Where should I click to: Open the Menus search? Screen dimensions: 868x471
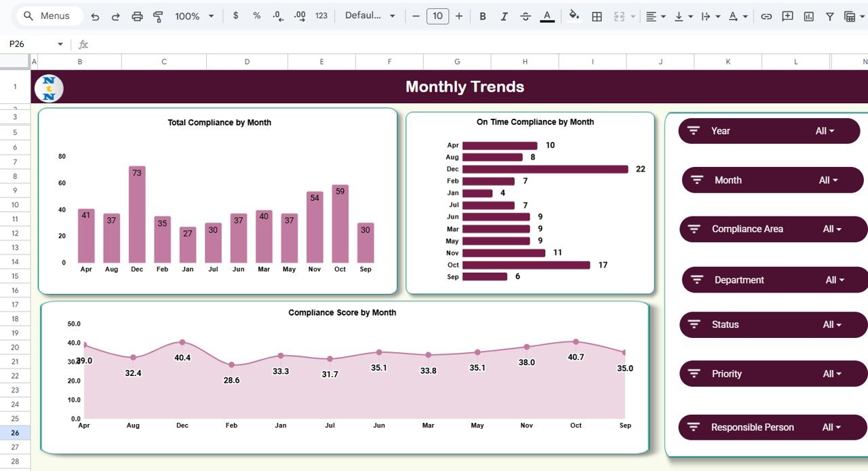click(x=48, y=16)
